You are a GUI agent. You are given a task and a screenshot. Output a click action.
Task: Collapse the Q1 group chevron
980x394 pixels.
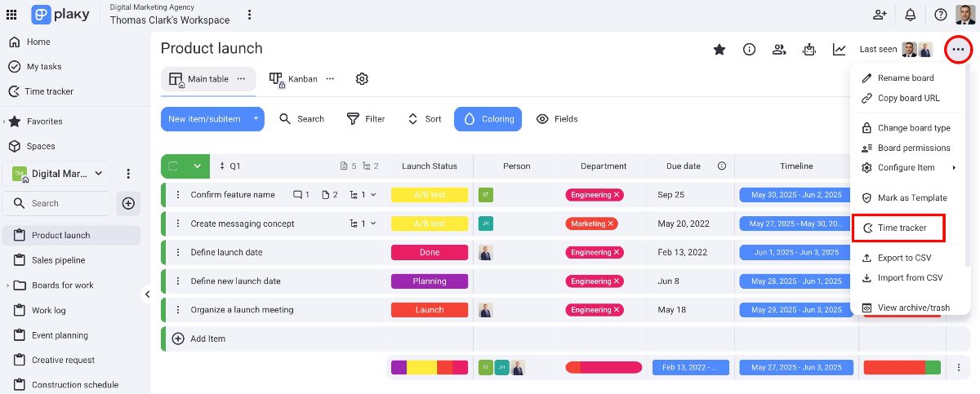197,166
